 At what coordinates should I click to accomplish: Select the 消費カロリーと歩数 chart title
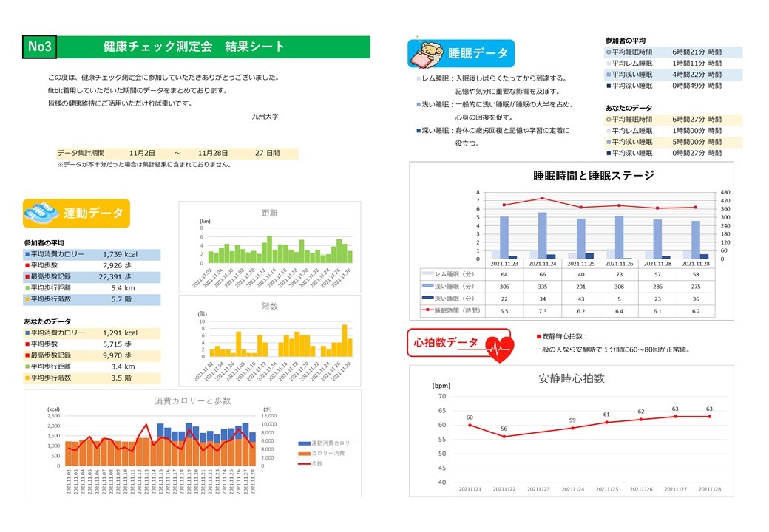pos(193,400)
